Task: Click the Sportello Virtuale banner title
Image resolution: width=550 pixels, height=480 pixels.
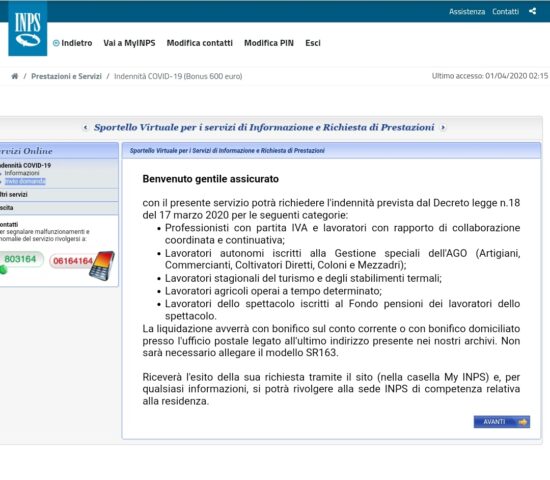Action: pos(264,127)
